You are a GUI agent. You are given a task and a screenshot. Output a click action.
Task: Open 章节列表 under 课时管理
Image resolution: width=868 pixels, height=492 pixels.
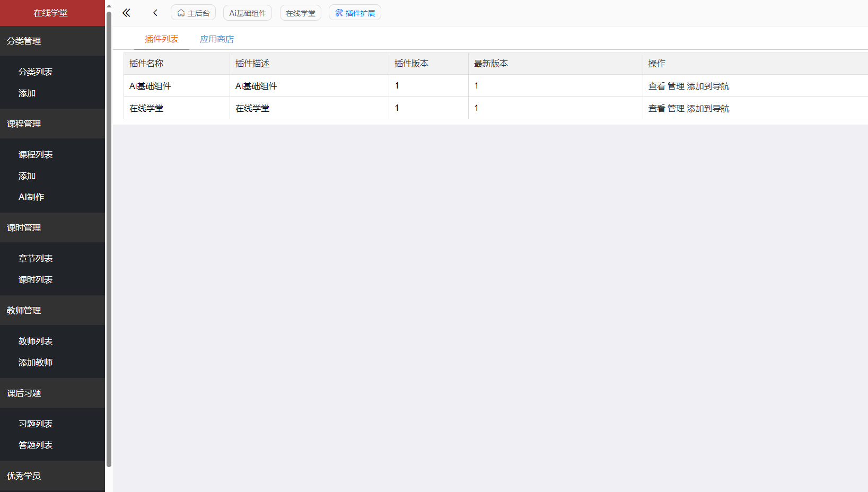[x=36, y=258]
